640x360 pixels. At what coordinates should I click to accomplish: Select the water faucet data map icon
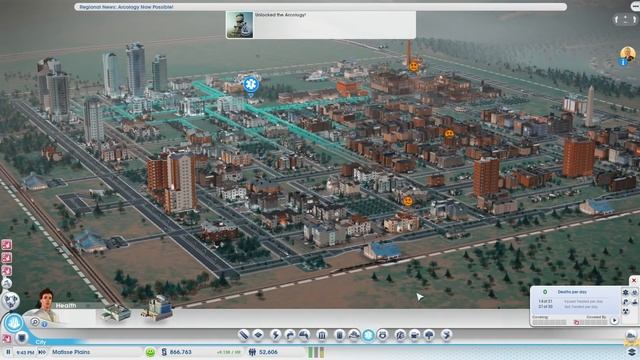pyautogui.click(x=625, y=302)
